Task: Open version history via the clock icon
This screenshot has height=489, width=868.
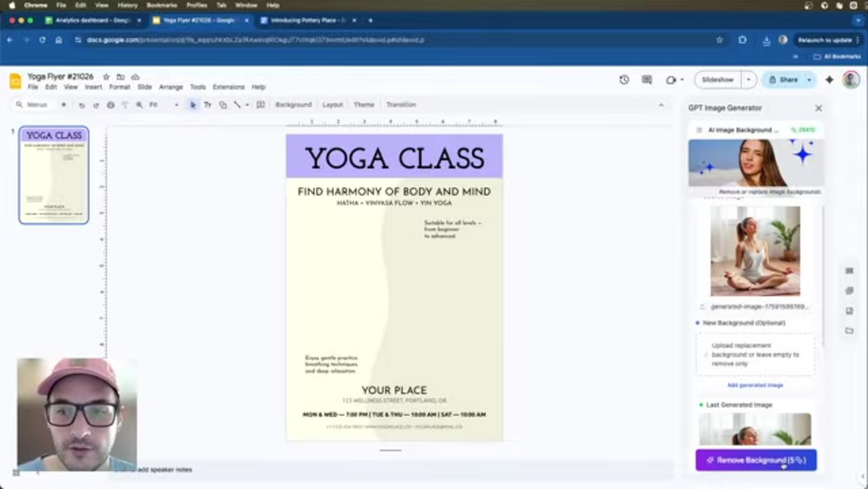Action: tap(623, 80)
